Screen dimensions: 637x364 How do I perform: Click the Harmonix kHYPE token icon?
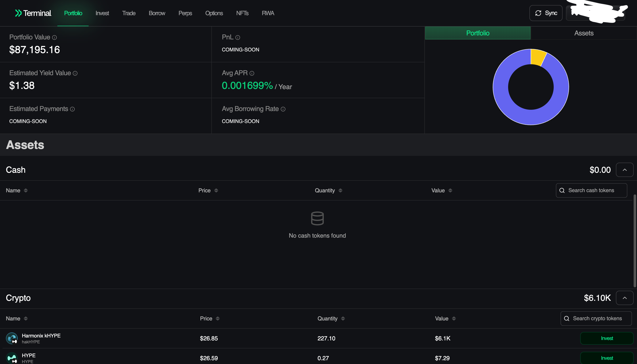tap(12, 338)
